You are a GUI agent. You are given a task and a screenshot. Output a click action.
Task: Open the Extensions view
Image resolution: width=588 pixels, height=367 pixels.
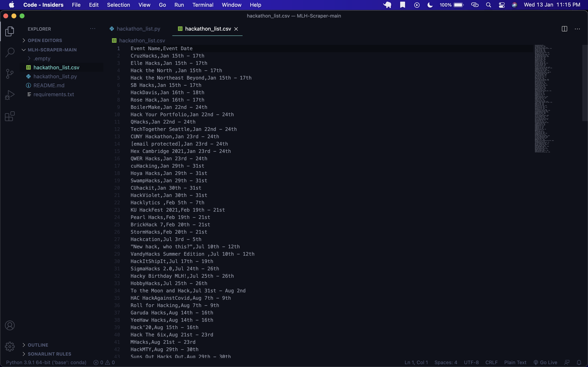pos(10,116)
